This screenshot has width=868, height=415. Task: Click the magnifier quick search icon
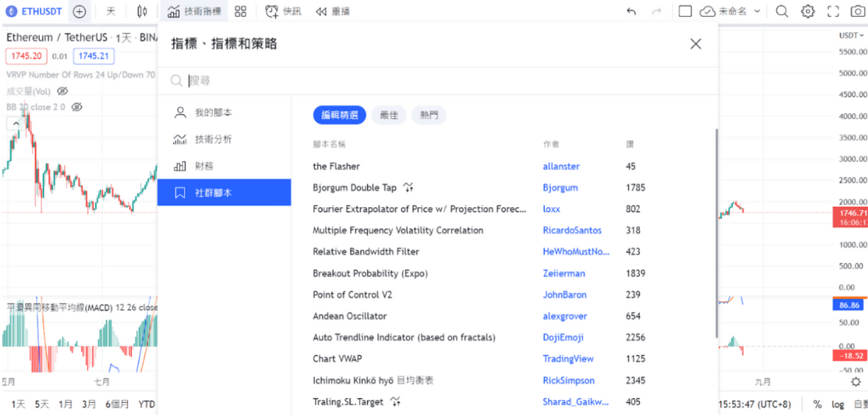point(782,12)
